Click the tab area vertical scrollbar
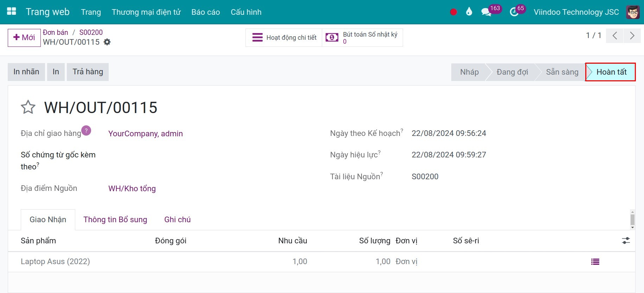This screenshot has width=644, height=293. [x=632, y=220]
